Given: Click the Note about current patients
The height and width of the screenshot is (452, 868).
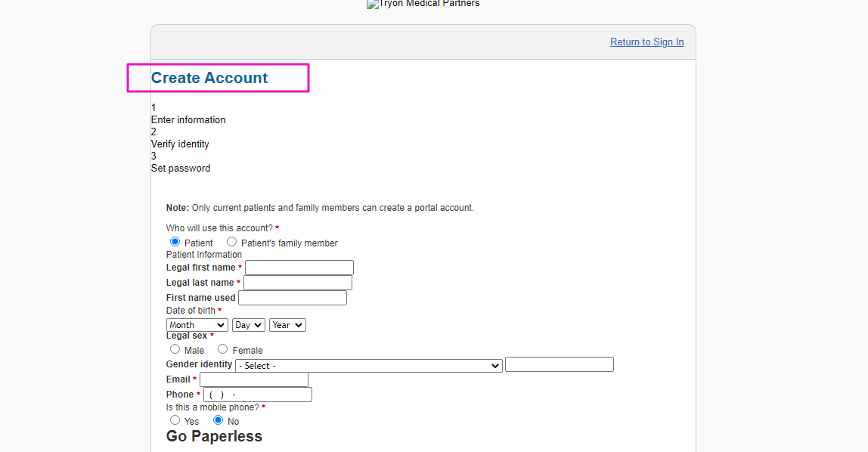Looking at the screenshot, I should pos(320,208).
